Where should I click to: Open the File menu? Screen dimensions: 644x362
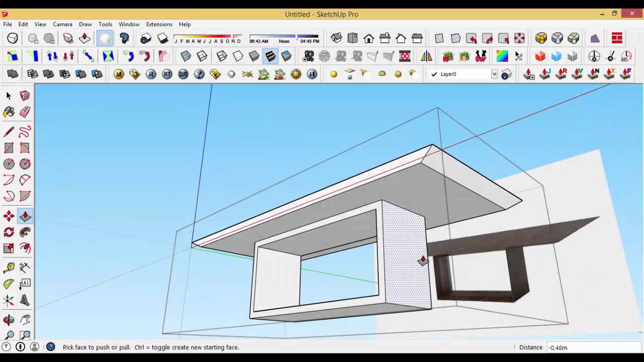tap(8, 24)
